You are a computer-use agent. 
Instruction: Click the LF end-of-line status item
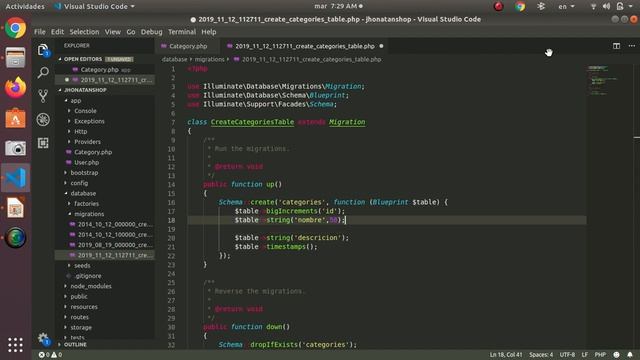(x=585, y=355)
